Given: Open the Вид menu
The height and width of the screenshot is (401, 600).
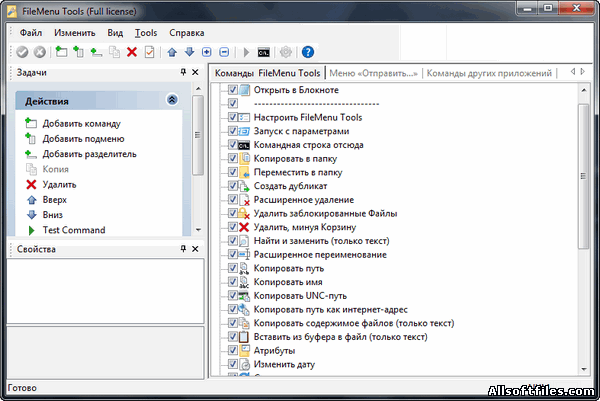Looking at the screenshot, I should tap(115, 33).
